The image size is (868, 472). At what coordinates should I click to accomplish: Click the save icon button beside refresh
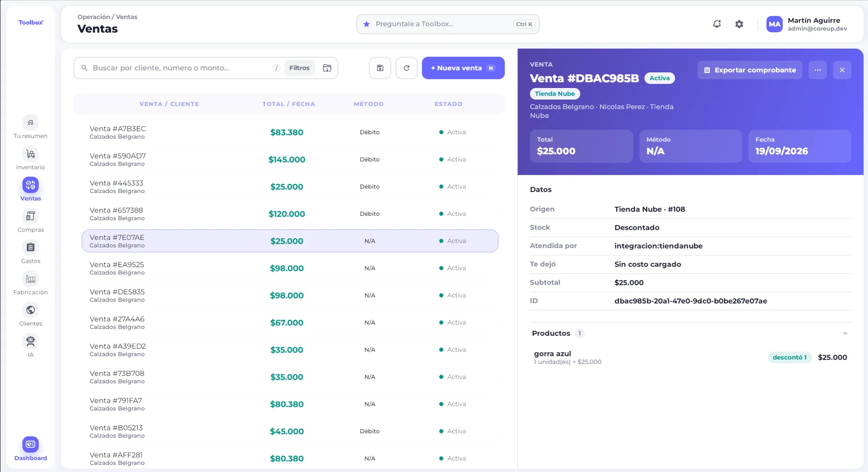tap(380, 68)
